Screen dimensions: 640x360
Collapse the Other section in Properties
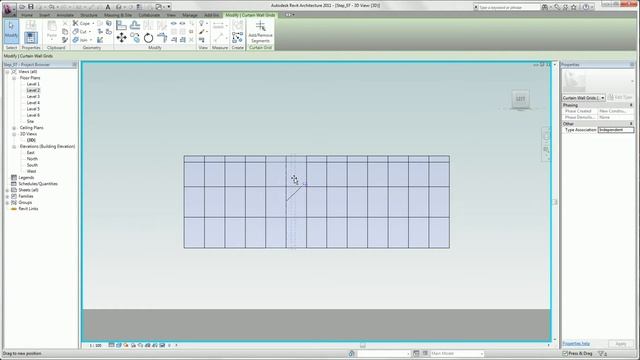(631, 124)
